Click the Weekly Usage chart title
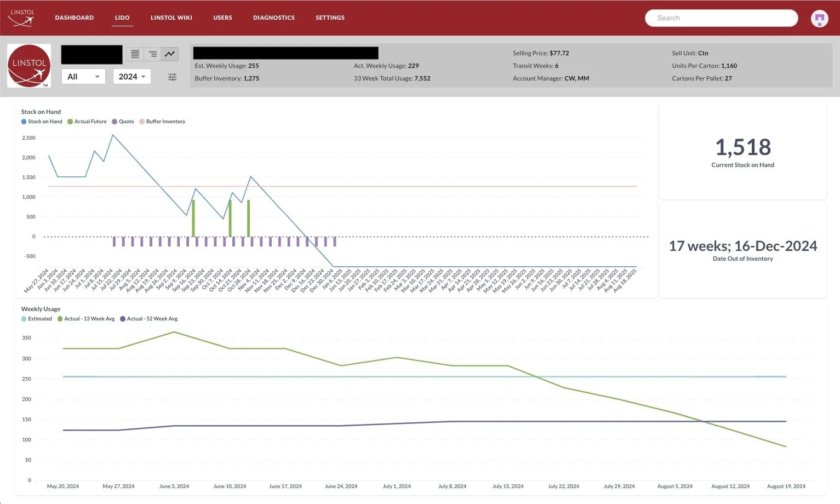The image size is (840, 504). point(41,309)
